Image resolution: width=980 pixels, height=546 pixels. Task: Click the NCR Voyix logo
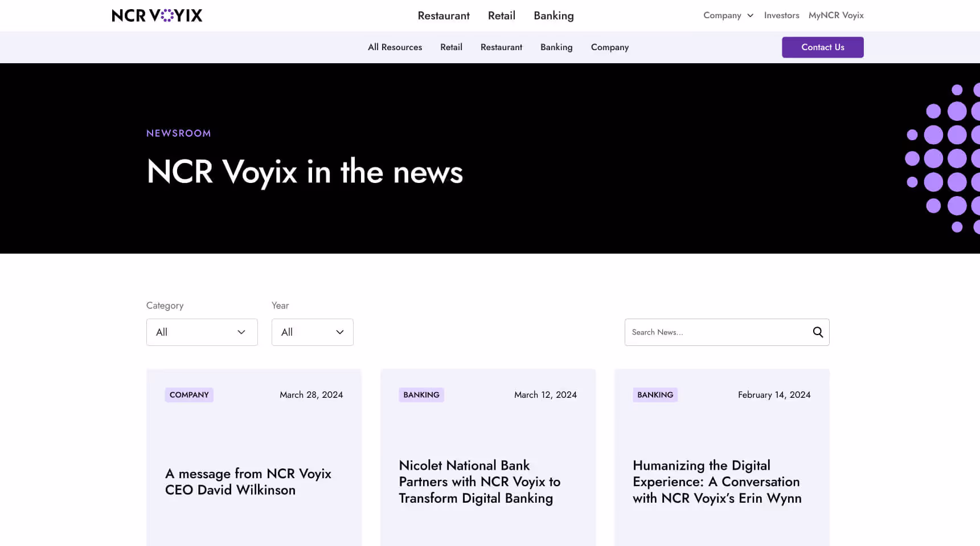pyautogui.click(x=157, y=15)
